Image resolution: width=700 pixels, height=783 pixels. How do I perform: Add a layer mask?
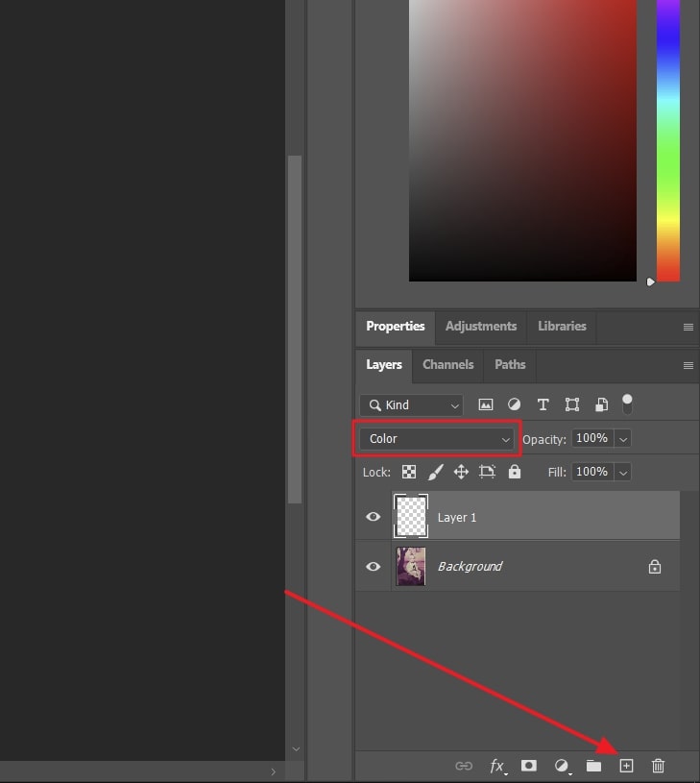point(528,766)
